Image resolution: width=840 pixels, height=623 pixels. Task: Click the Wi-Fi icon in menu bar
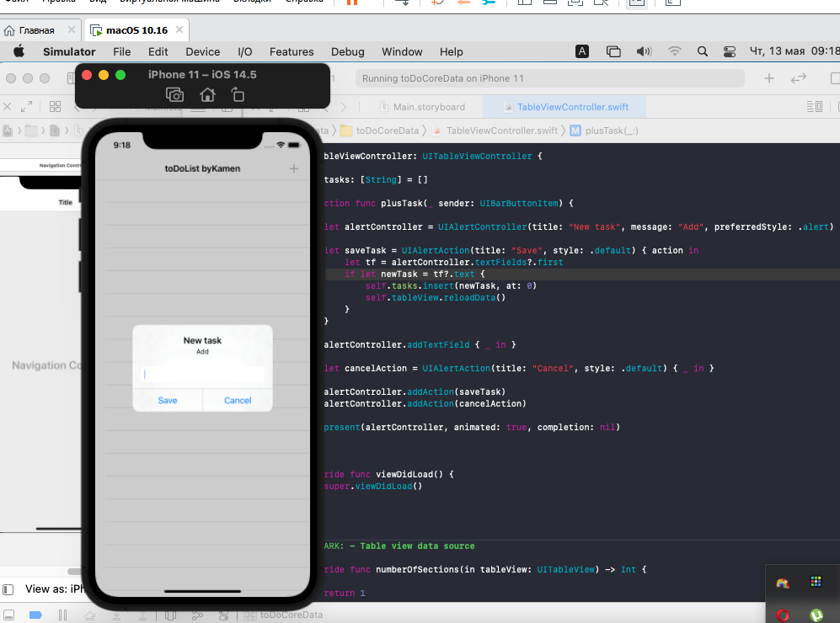[x=674, y=51]
